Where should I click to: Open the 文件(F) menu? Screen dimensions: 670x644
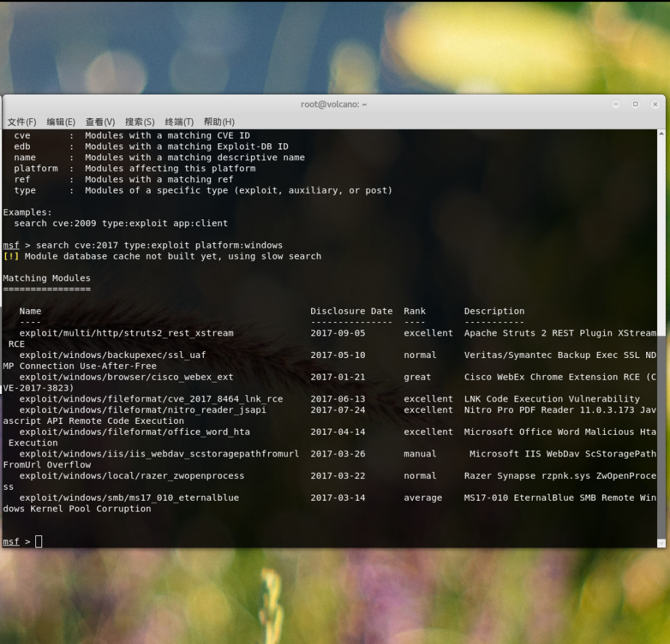(x=22, y=122)
